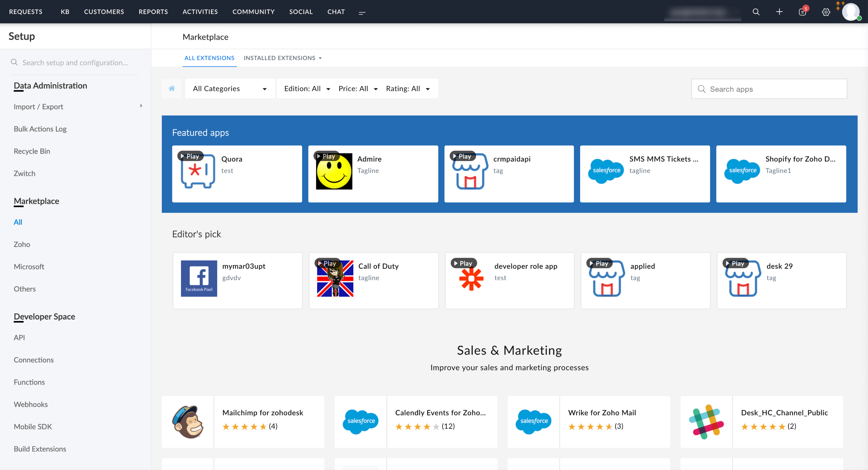Image resolution: width=868 pixels, height=470 pixels.
Task: Open the Slack-style Desk_HC_Channel_Public icon
Action: pyautogui.click(x=706, y=422)
